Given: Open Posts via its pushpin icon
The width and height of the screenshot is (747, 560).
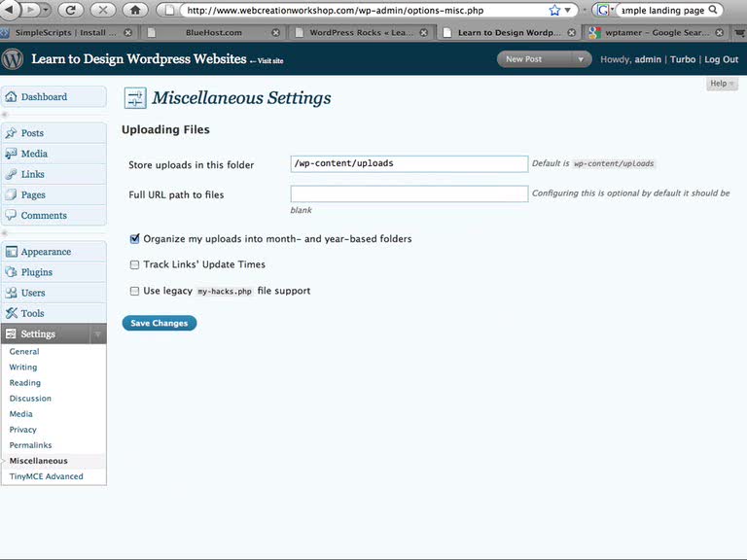Looking at the screenshot, I should pos(12,133).
